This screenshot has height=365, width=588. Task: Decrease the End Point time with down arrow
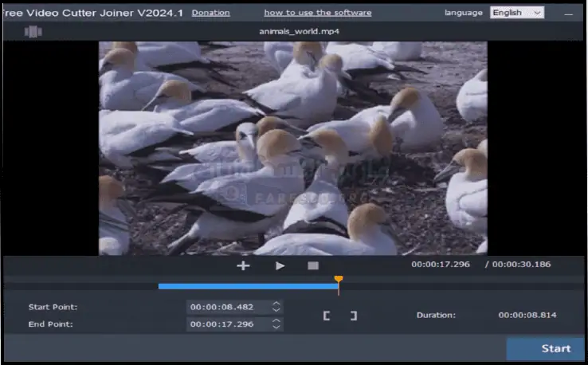click(x=276, y=327)
